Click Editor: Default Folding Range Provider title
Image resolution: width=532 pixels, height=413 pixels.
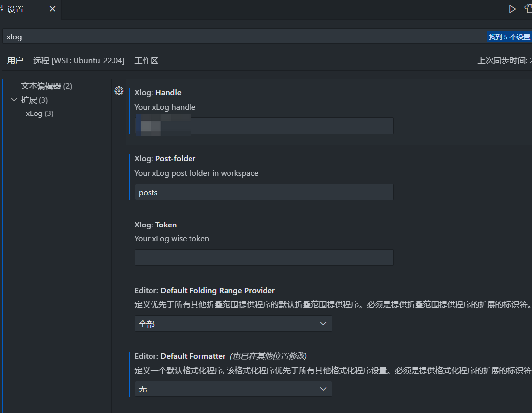coord(205,291)
